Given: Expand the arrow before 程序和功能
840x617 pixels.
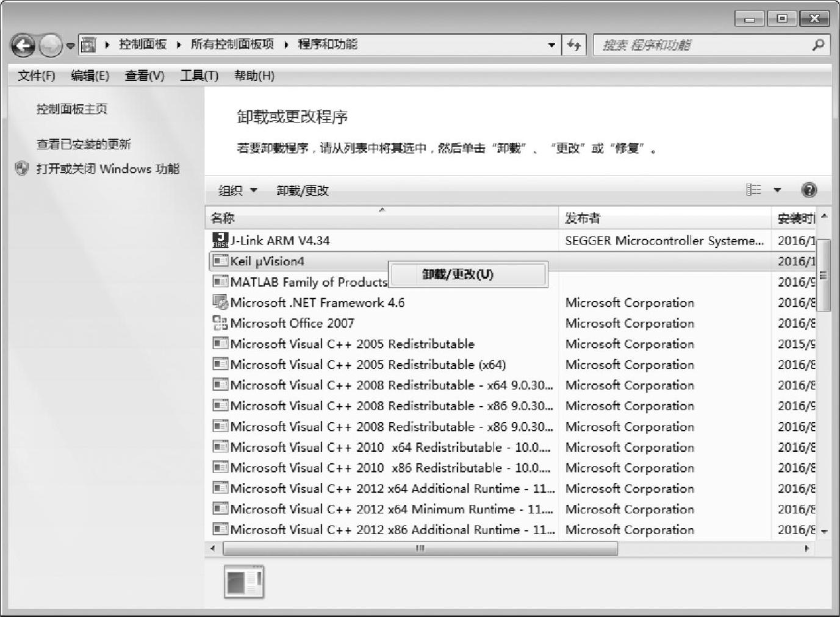Looking at the screenshot, I should pyautogui.click(x=286, y=45).
